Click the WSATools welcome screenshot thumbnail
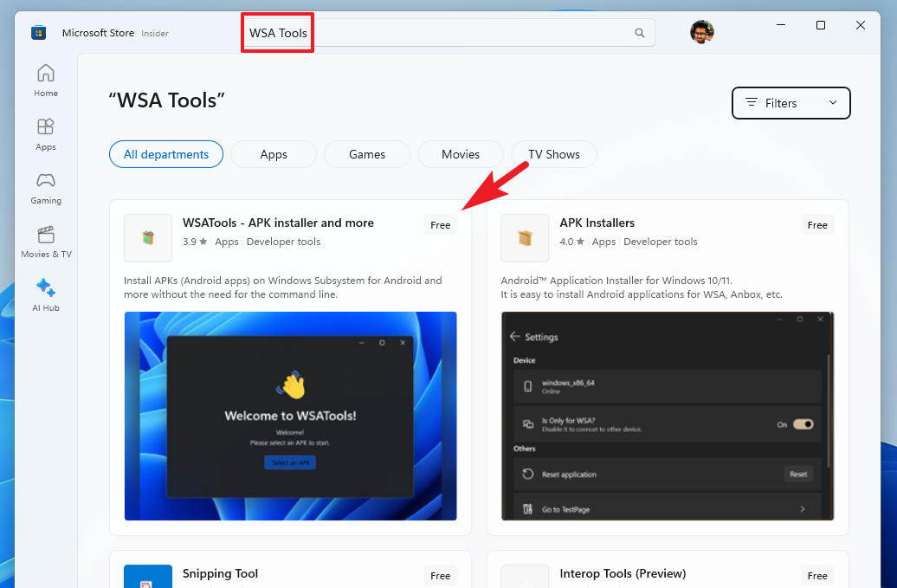The image size is (897, 588). (291, 416)
